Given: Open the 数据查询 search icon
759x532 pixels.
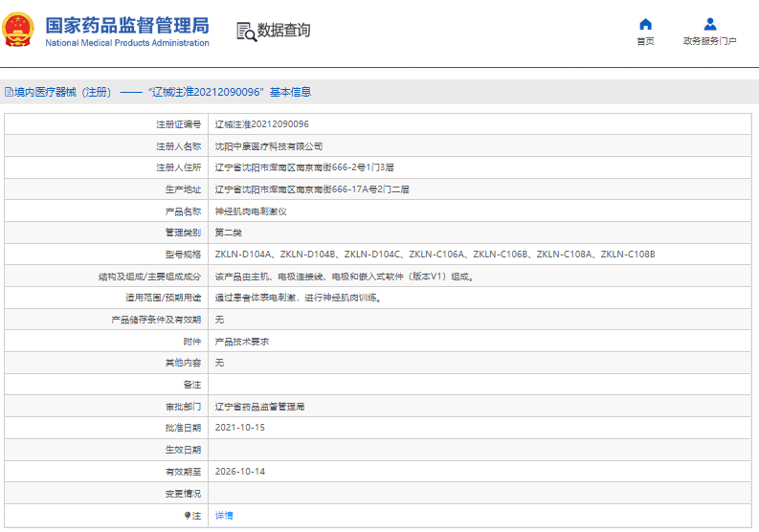Looking at the screenshot, I should [x=246, y=32].
